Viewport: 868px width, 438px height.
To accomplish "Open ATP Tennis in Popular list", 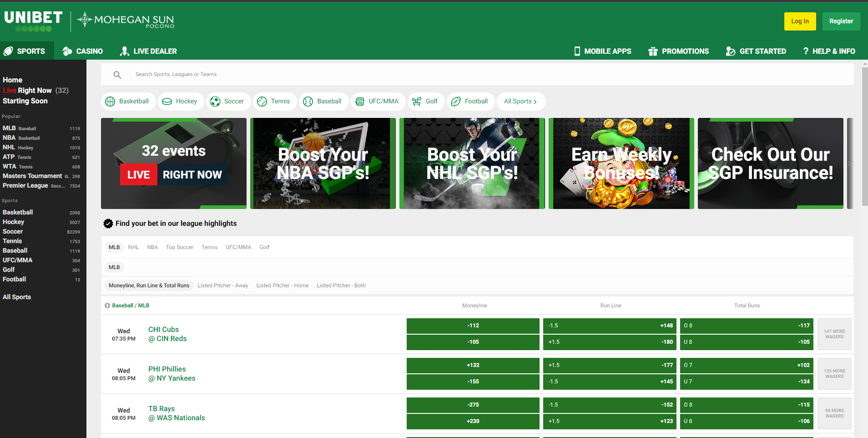I will coord(41,157).
